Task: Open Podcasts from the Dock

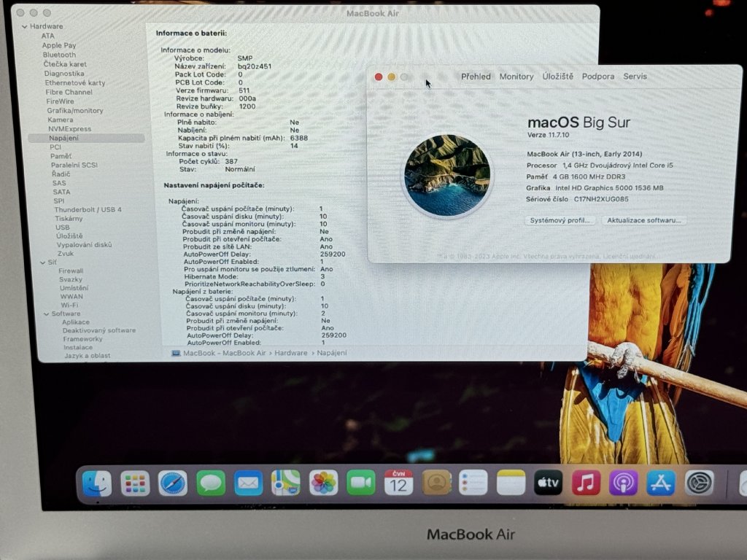Action: (623, 483)
